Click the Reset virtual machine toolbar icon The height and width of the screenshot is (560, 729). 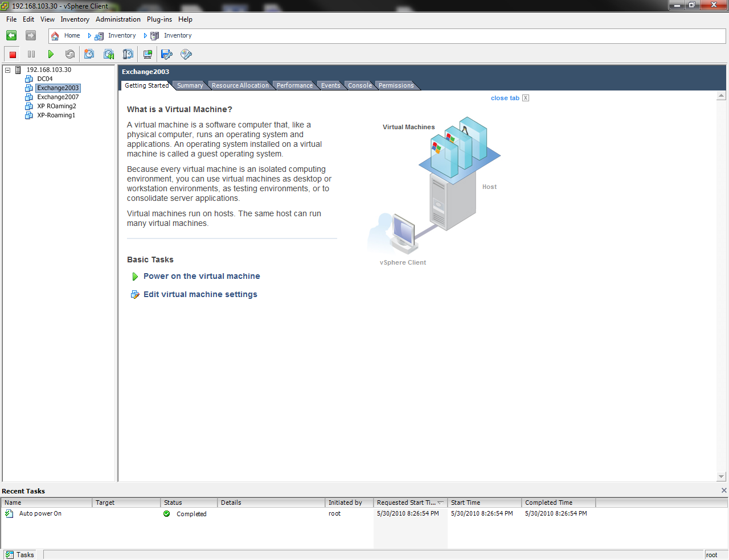(70, 55)
